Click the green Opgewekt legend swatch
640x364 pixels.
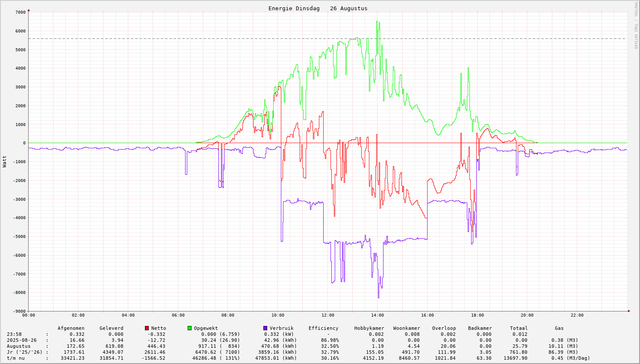point(189,328)
